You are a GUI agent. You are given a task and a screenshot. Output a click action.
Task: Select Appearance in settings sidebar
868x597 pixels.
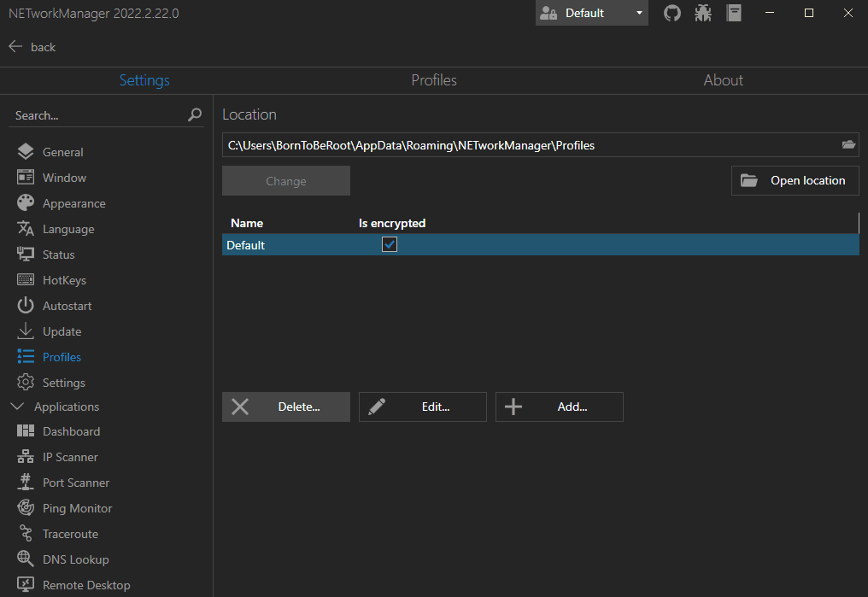point(73,203)
